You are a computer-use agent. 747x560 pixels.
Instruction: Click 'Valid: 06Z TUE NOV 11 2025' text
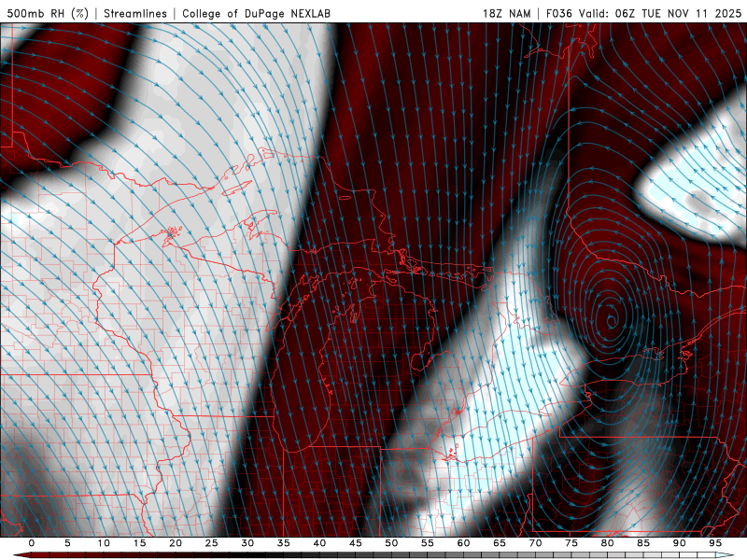660,13
